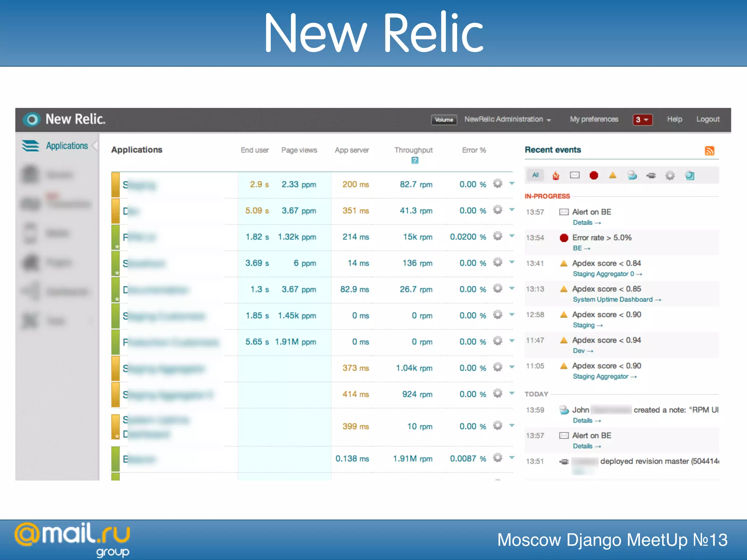This screenshot has height=560, width=747.
Task: Open NewRelic Administration account dropdown
Action: (507, 119)
